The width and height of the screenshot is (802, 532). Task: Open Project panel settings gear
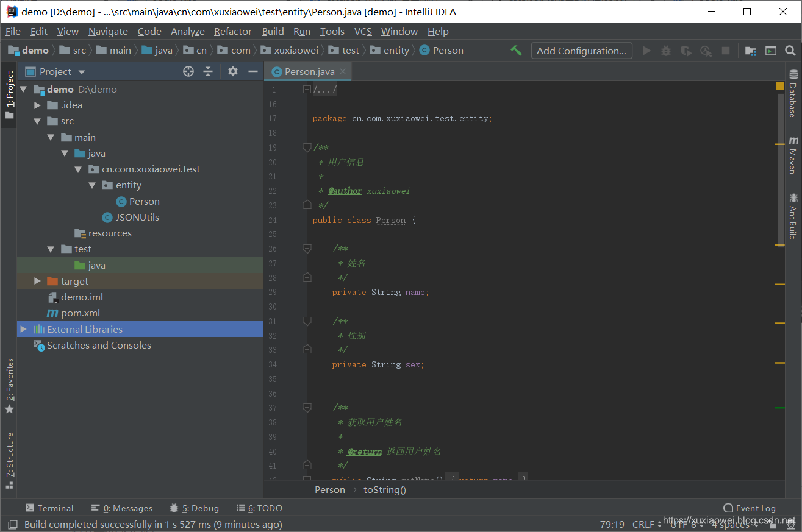tap(232, 71)
